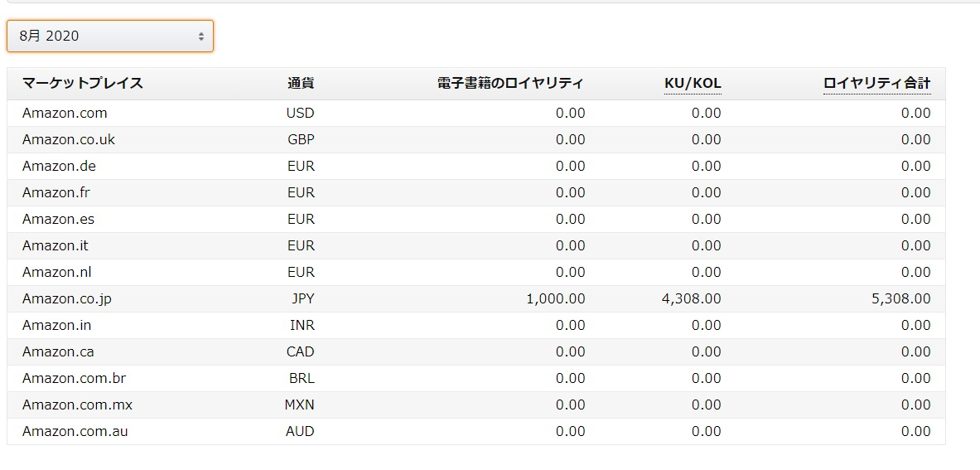This screenshot has width=980, height=470.
Task: Open the 8月 2020 month dropdown
Action: coord(109,36)
